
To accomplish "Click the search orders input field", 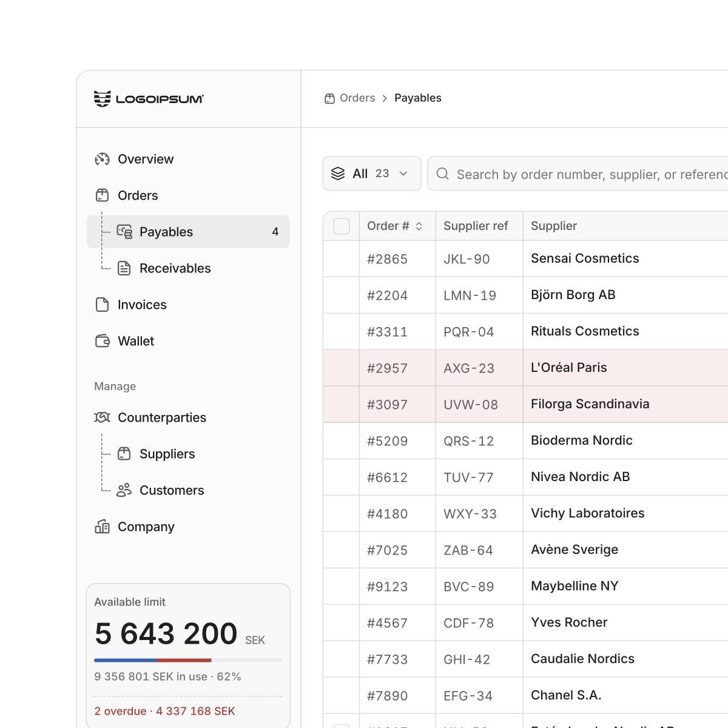I will [x=578, y=174].
